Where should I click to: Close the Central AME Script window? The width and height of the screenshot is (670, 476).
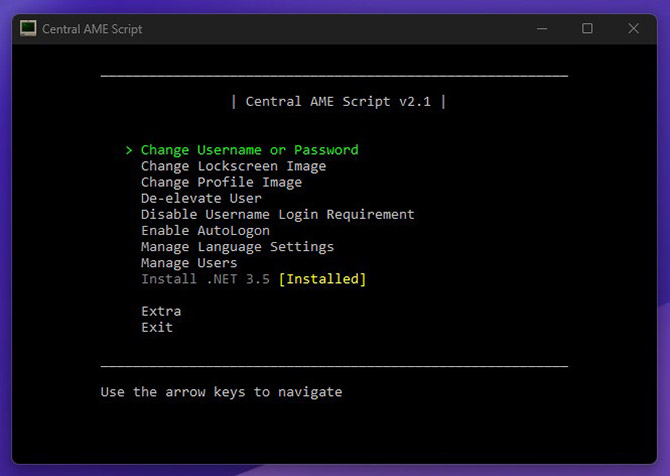click(633, 29)
